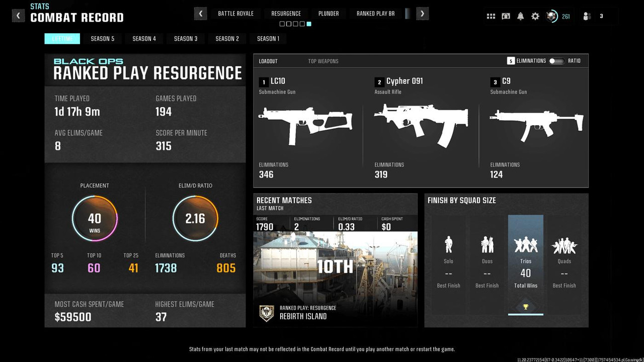Click the LC10 eliminations count 346
The image size is (644, 362).
(266, 174)
